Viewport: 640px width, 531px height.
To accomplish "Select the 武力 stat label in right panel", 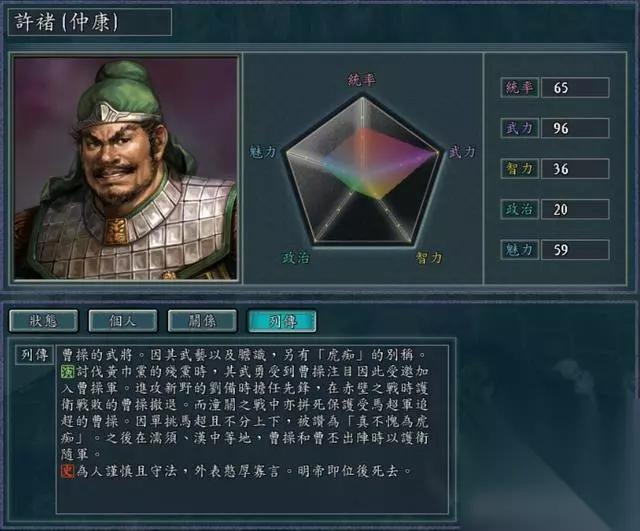I will click(x=520, y=128).
